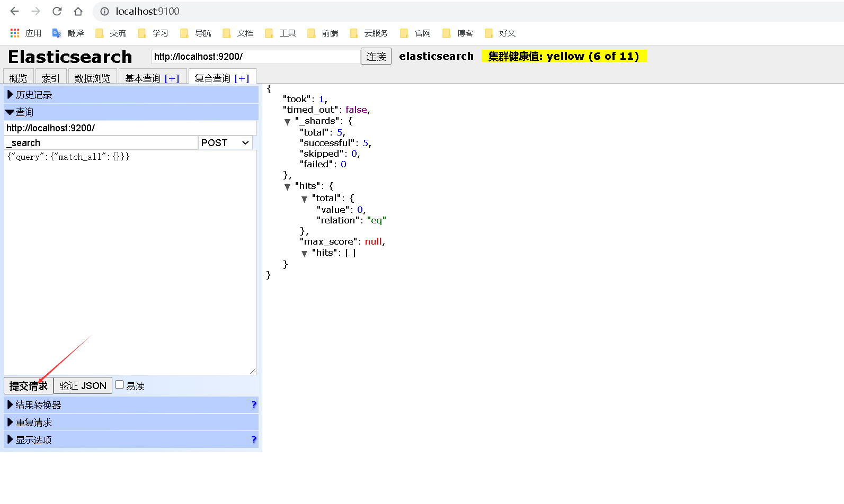844x504 pixels.
Task: Focus the connection URL field in header
Action: coord(256,57)
